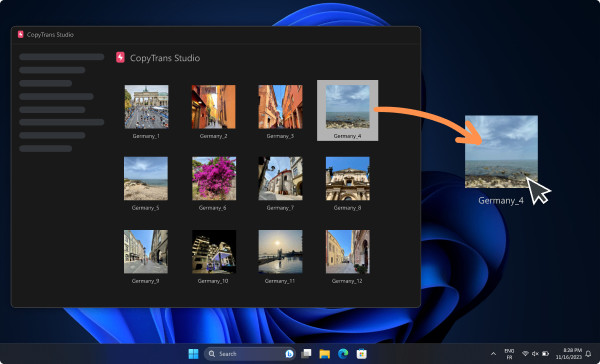This screenshot has width=600, height=364.
Task: Open the notifications bell
Action: pos(589,354)
